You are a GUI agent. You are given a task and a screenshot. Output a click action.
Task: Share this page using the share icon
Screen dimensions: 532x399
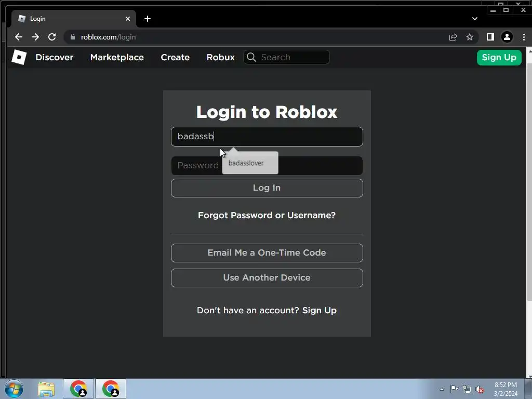click(453, 37)
